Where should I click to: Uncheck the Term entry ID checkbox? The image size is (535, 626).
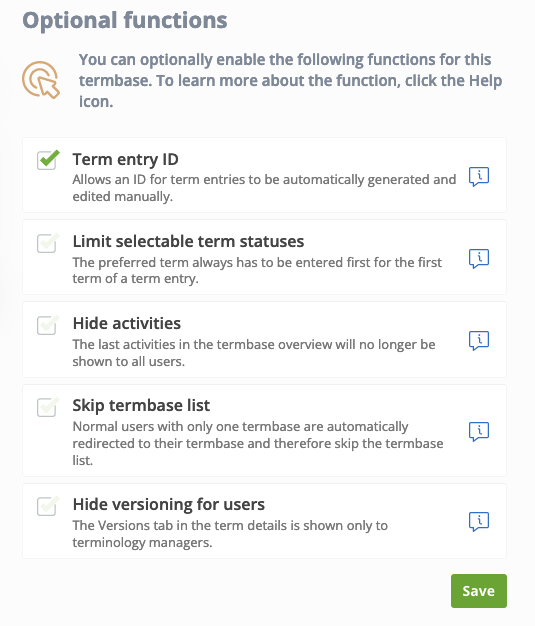(47, 160)
